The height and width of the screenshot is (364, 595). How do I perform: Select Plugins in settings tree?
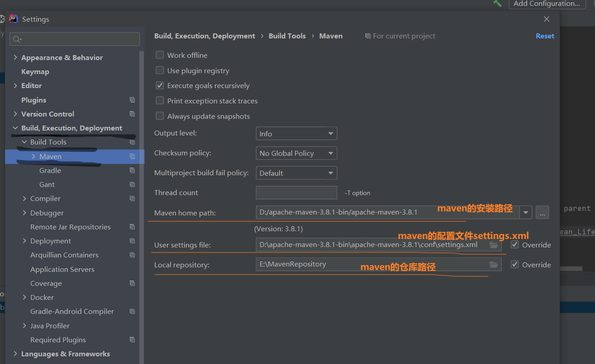click(34, 100)
